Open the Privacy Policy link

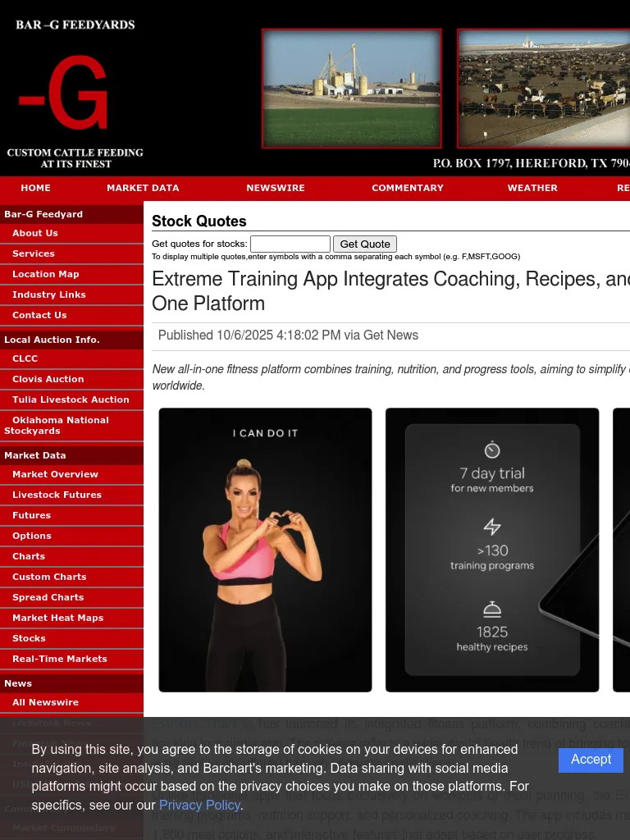[x=199, y=806]
